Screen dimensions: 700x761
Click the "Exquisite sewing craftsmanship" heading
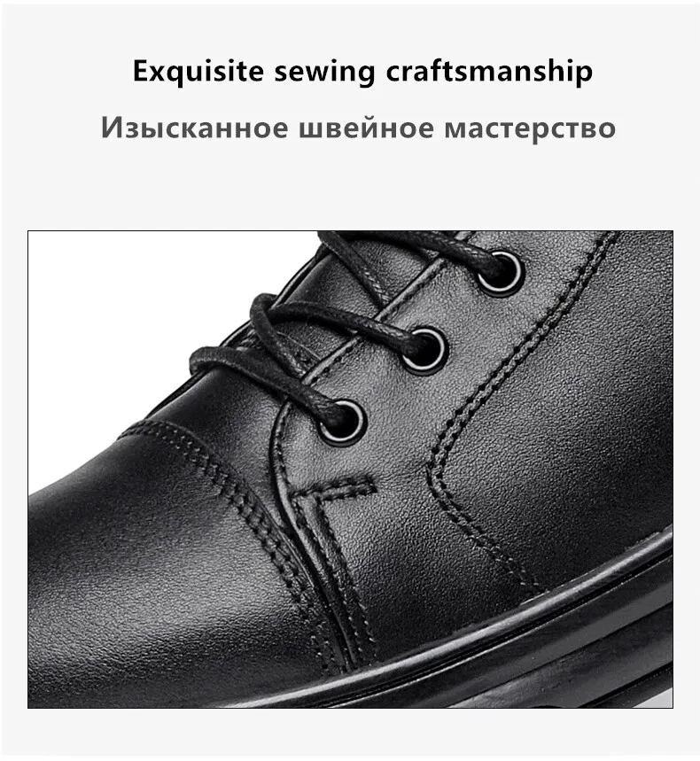pos(362,72)
